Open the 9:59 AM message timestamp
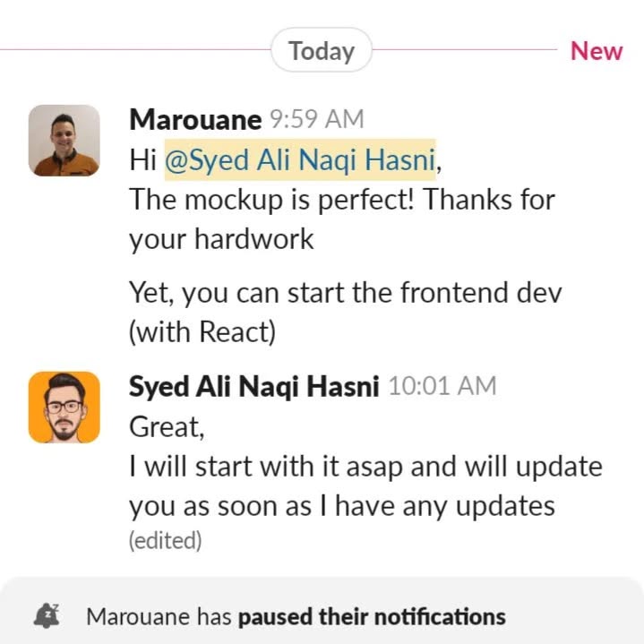 317,119
